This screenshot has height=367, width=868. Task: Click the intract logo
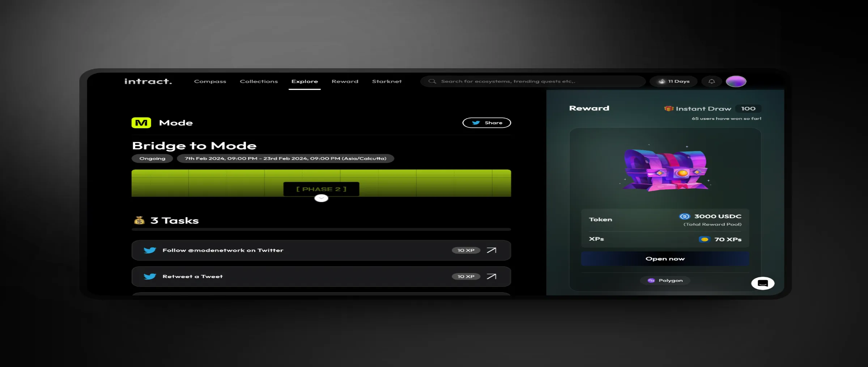[x=148, y=81]
